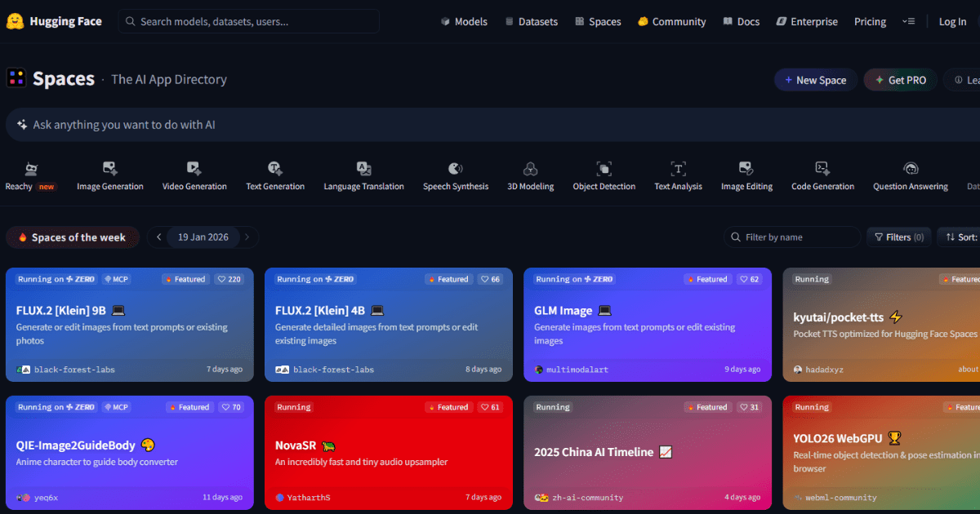Viewport: 980px width, 514px height.
Task: Expand the Filters panel
Action: [898, 237]
